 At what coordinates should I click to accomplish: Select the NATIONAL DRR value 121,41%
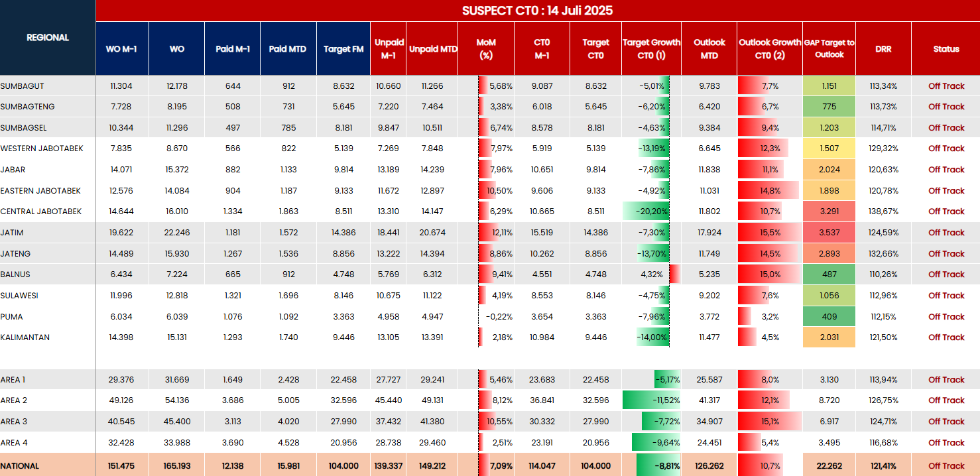click(x=883, y=466)
